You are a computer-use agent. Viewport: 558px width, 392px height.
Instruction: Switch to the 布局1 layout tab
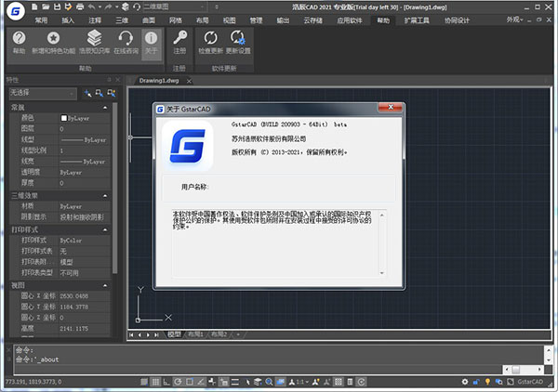coord(195,334)
